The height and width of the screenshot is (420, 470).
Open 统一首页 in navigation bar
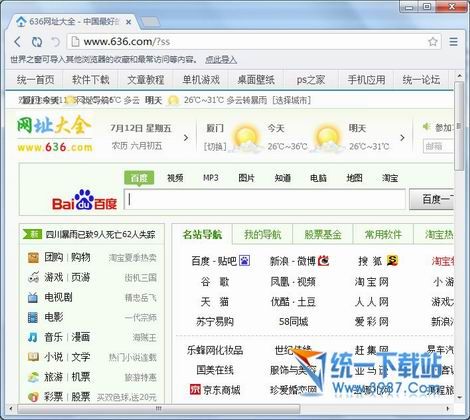(x=35, y=80)
